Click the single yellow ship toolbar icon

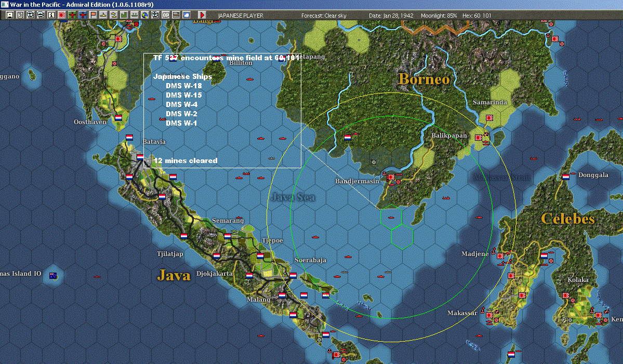(103, 15)
